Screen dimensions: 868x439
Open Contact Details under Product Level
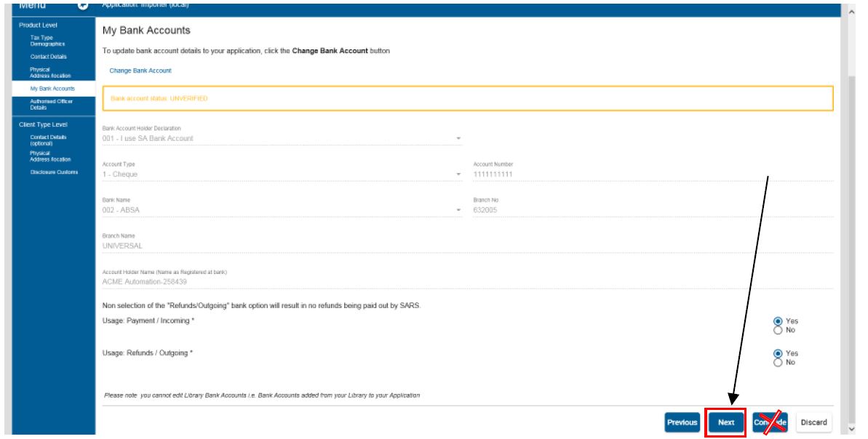(x=48, y=57)
